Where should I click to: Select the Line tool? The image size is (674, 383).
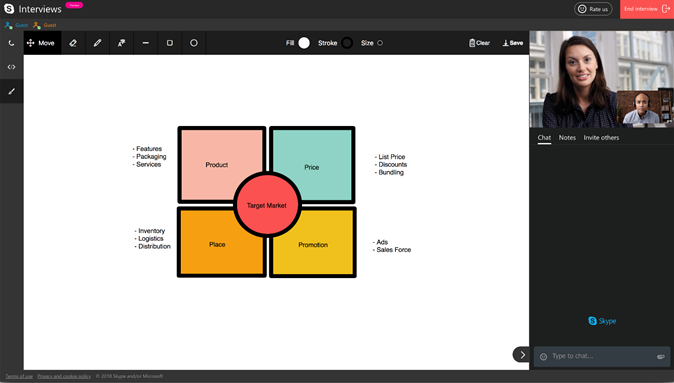point(145,43)
